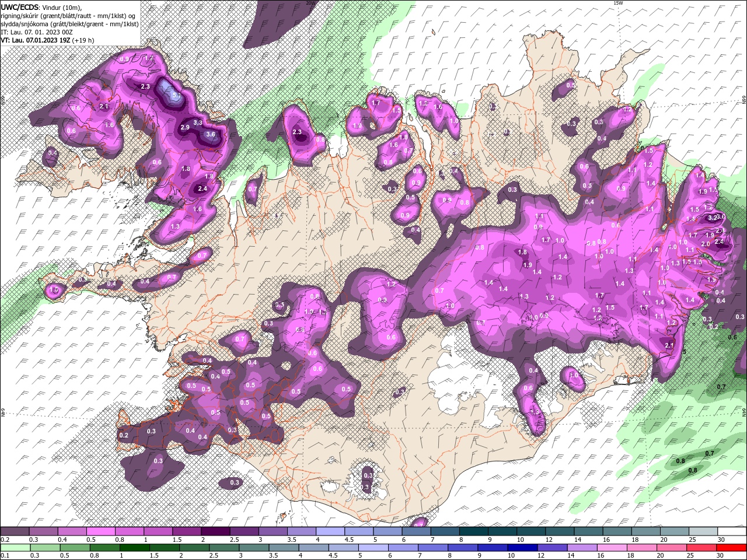Pick the dark teal 9 mm snow swatch
747x560 pixels.
tap(502, 531)
